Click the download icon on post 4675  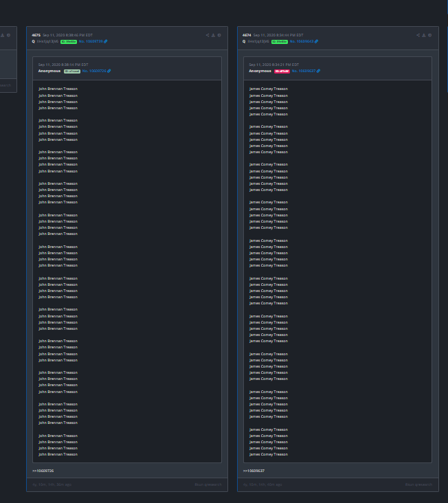pyautogui.click(x=213, y=35)
